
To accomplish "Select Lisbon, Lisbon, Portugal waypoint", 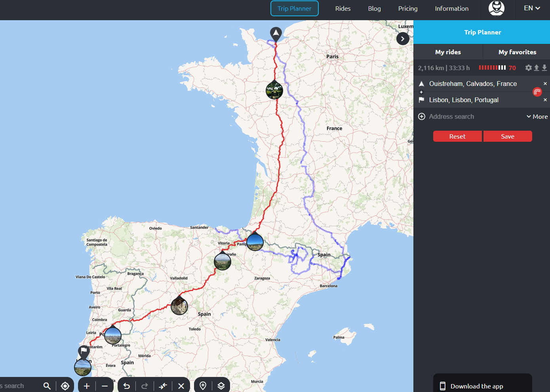I will (x=464, y=100).
